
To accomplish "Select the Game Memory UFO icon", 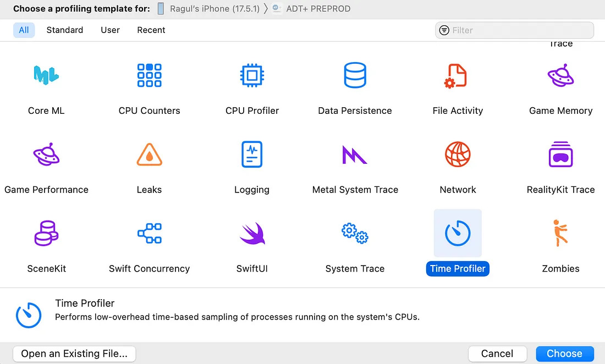I will [x=560, y=75].
